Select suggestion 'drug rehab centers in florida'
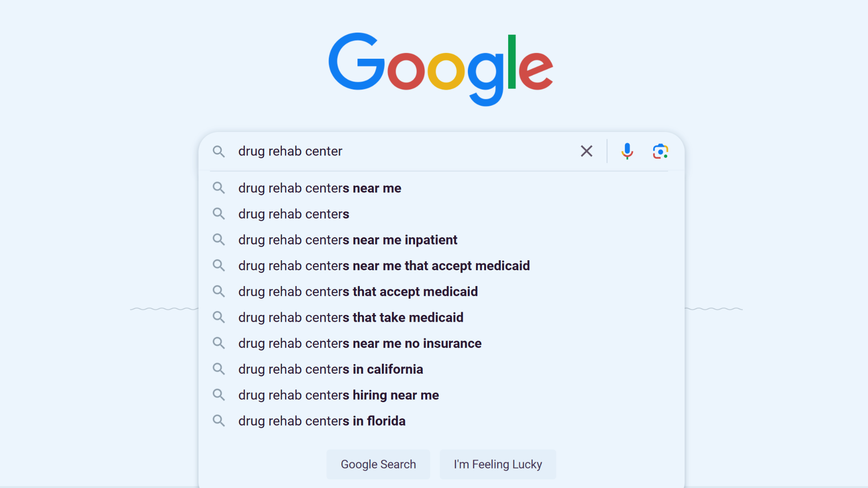The image size is (868, 488). [321, 421]
